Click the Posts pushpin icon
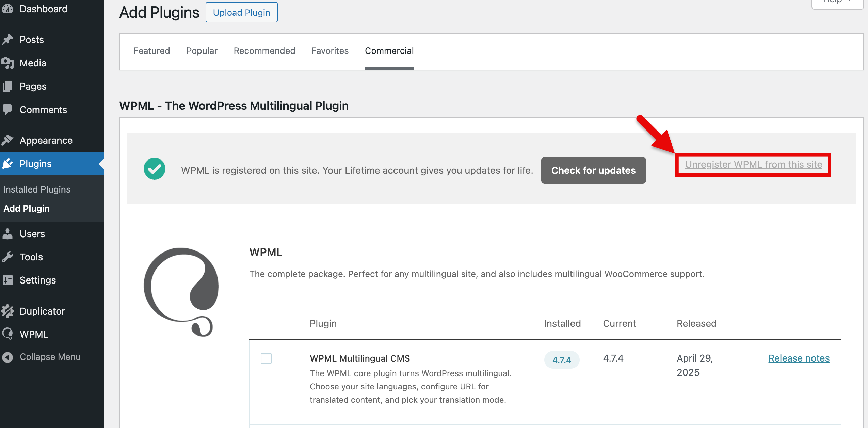The image size is (868, 428). pos(7,40)
